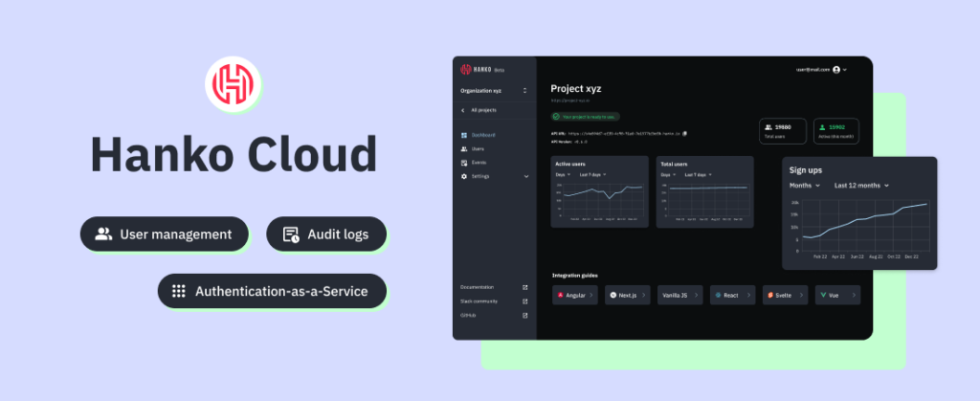The image size is (980, 401).
Task: Click the log icon in Audit logs badge
Action: tap(291, 234)
